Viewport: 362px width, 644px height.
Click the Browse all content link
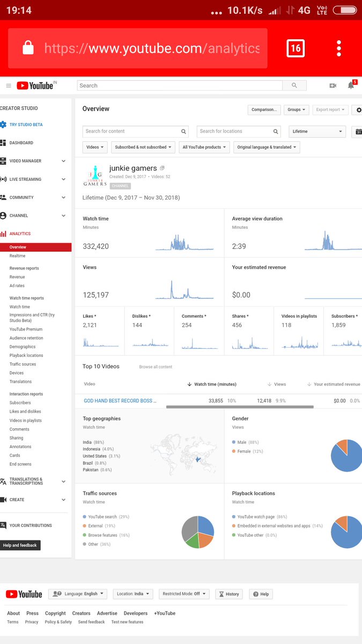pos(156,367)
